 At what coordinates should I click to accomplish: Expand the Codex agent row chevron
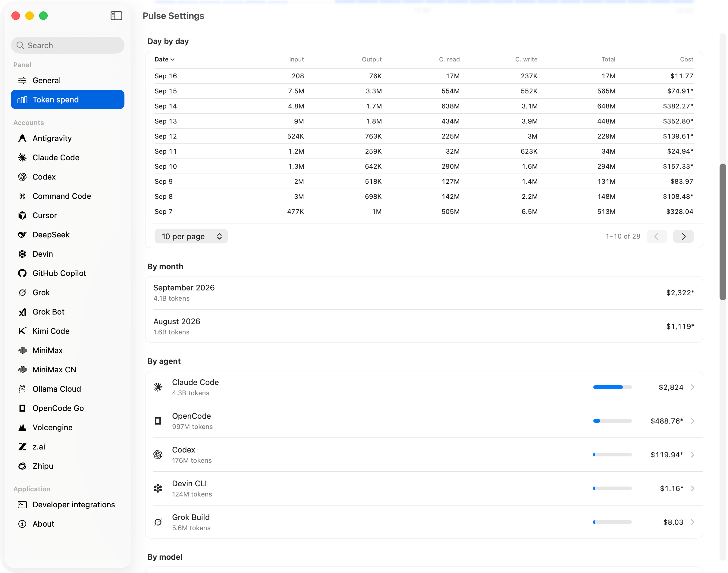tap(693, 455)
